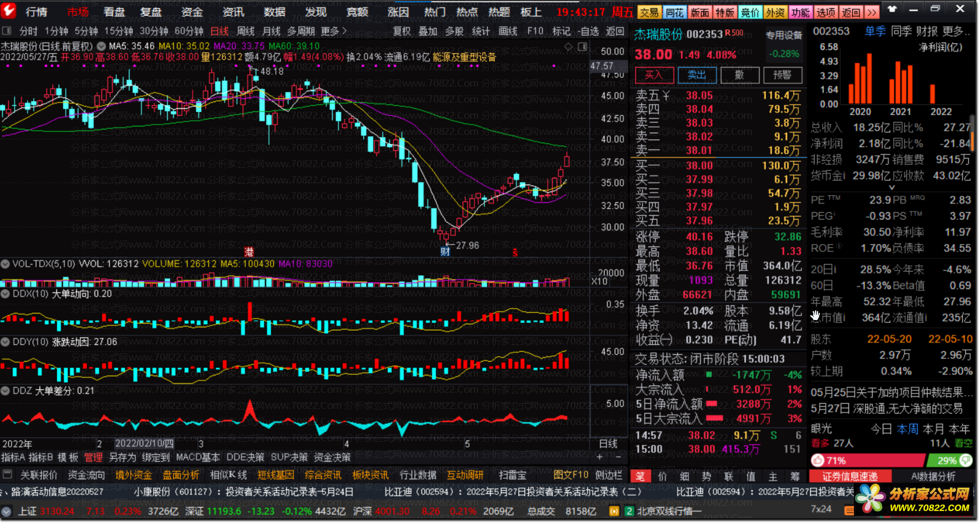Switch to 单季 tab
The height and width of the screenshot is (523, 980).
point(875,31)
